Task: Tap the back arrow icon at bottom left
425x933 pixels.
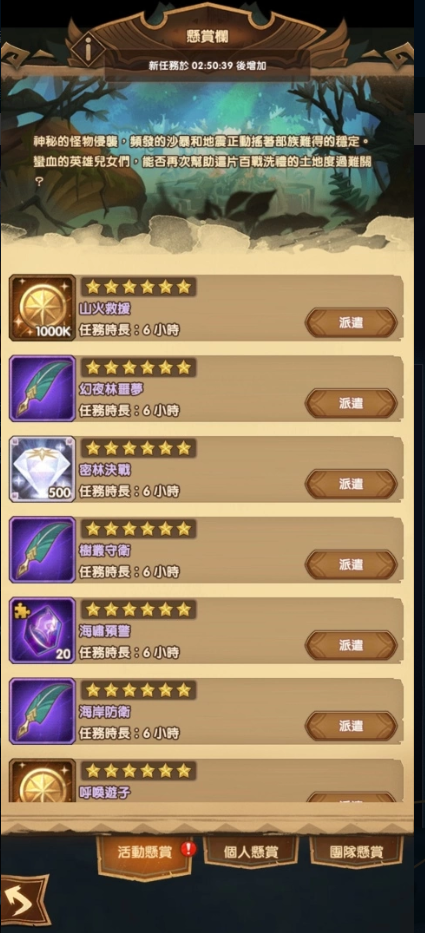Action: coord(24,900)
